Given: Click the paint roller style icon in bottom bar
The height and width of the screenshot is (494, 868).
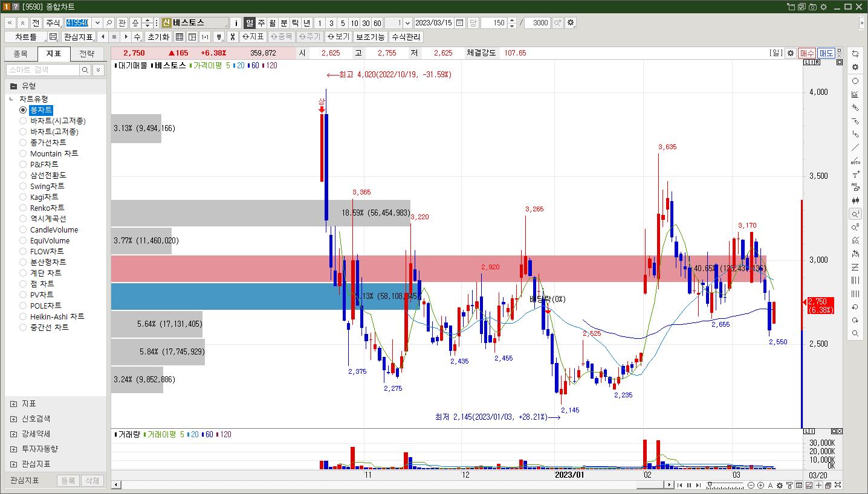Looking at the screenshot, I should point(789,486).
